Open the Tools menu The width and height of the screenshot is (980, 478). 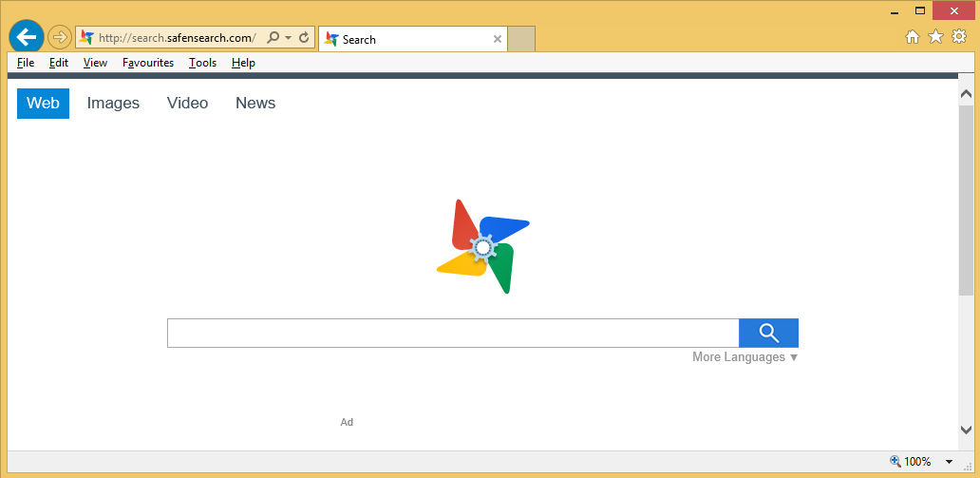point(202,63)
